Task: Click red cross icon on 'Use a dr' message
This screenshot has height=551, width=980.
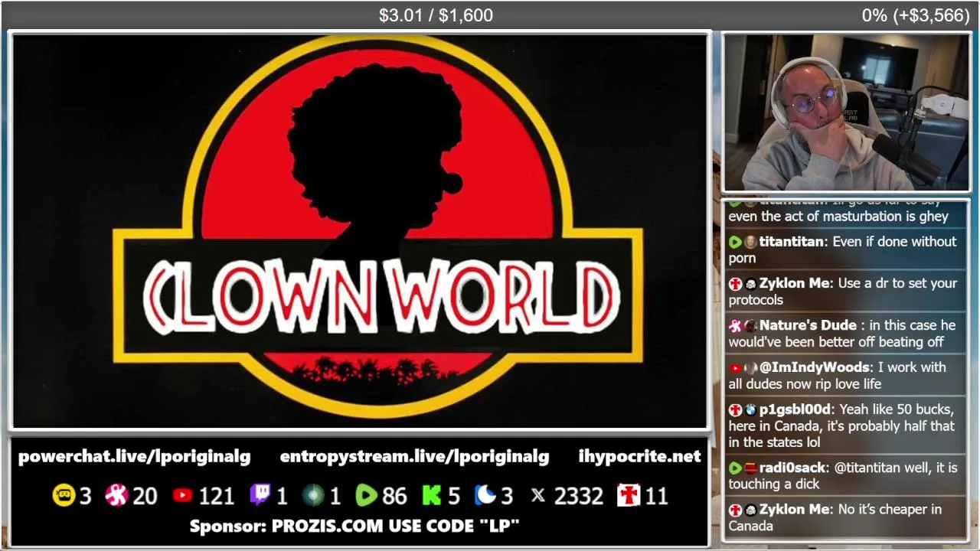Action: (735, 284)
